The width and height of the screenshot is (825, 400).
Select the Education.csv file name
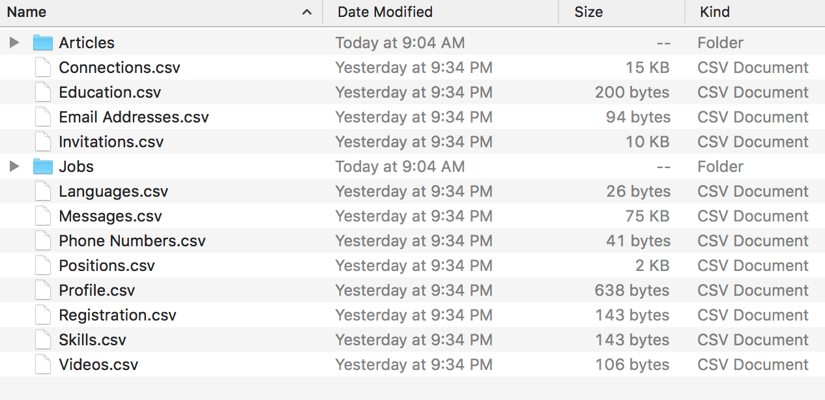click(110, 92)
